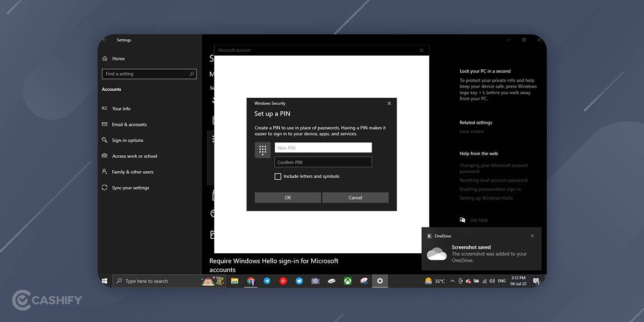Image resolution: width=644 pixels, height=322 pixels.
Task: Click the 35°C weather icon on the taskbar
Action: (428, 281)
